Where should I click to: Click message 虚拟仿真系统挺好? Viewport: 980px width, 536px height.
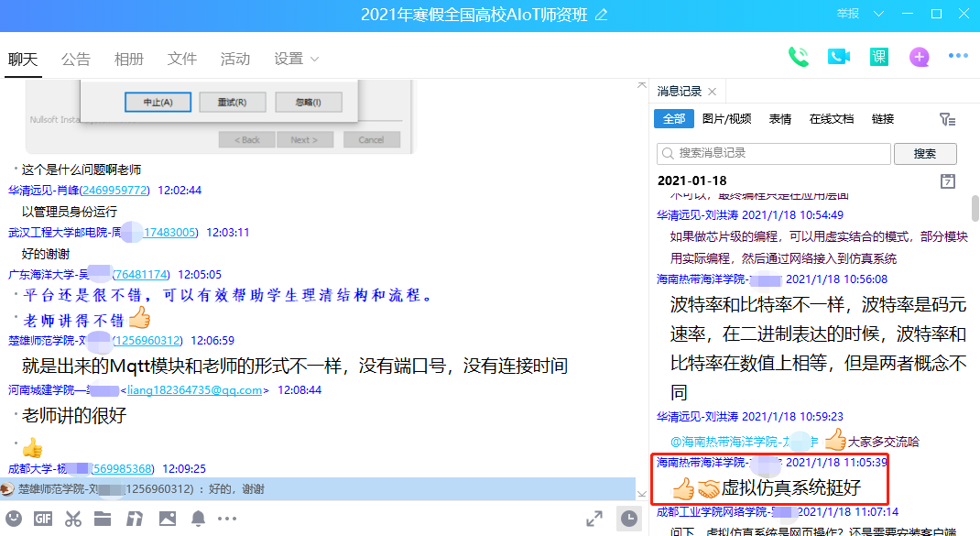coord(791,487)
